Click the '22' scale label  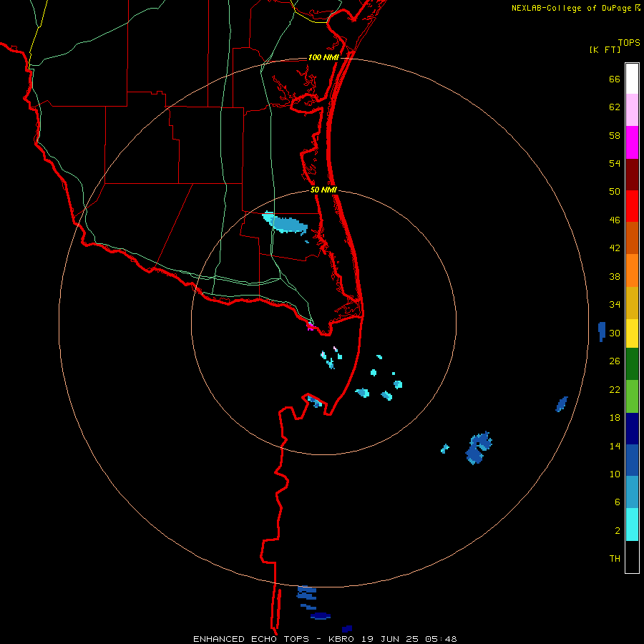(615, 389)
